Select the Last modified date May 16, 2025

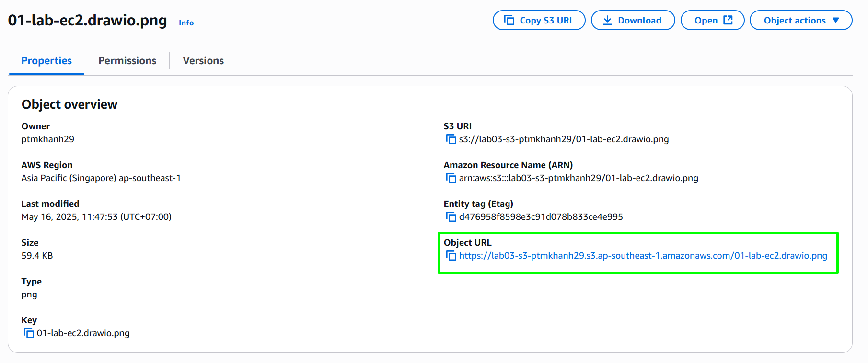pos(96,217)
